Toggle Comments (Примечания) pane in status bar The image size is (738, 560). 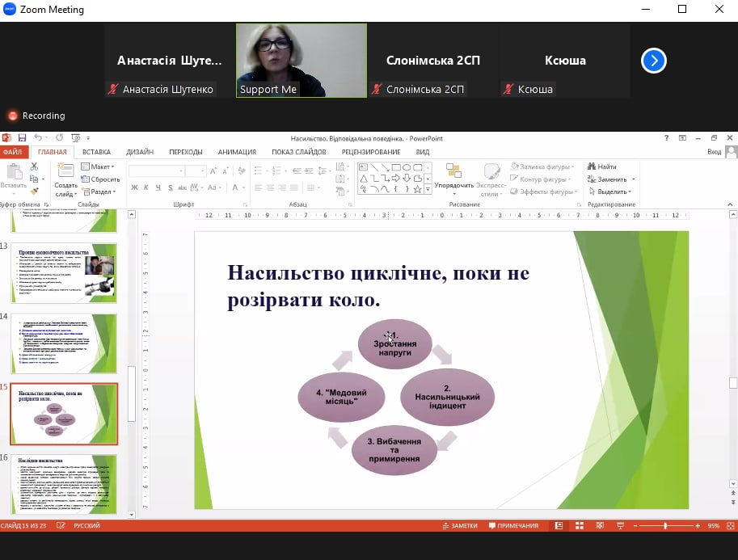[x=512, y=525]
